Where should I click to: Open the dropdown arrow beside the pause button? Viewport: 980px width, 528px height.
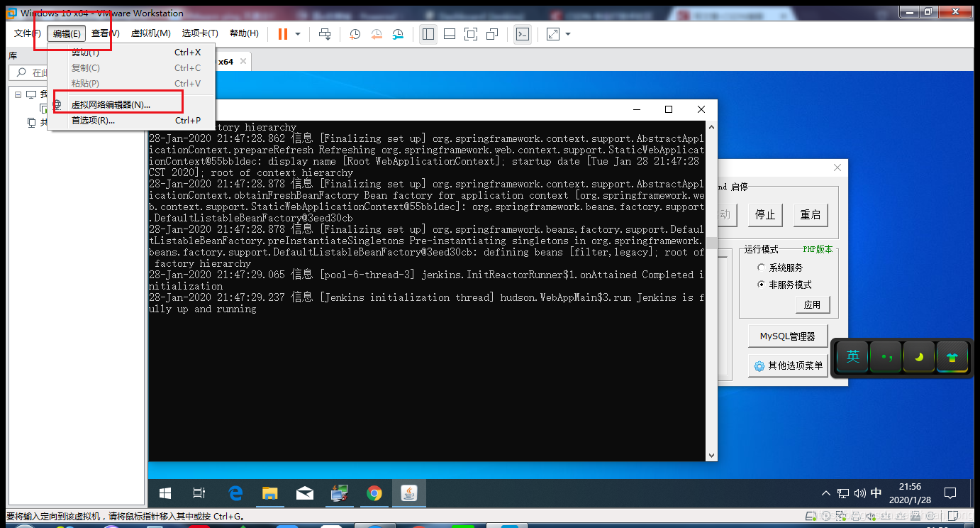click(x=298, y=34)
